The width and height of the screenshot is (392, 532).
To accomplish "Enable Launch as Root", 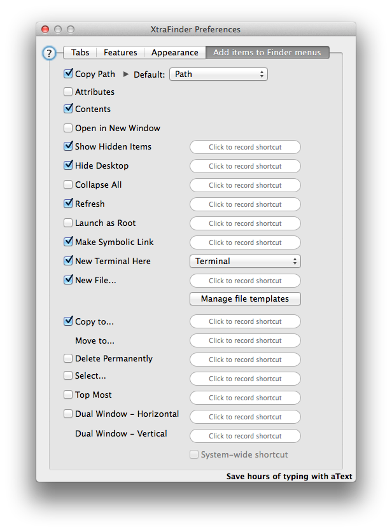I will tap(68, 223).
